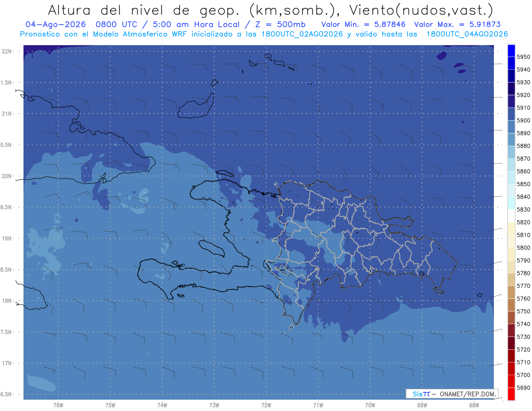Click the '76W' longitude label
Screen dimensions: 532x411
point(58,405)
